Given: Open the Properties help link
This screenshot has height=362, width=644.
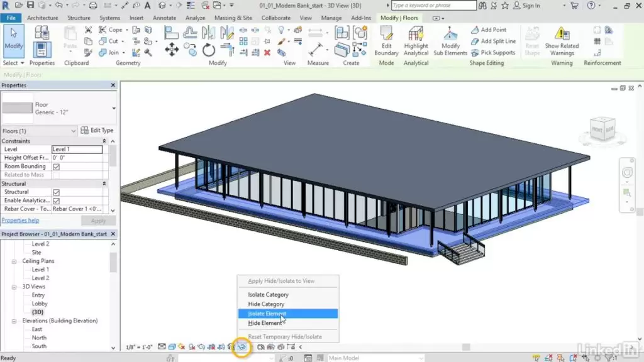Looking at the screenshot, I should click(x=20, y=221).
